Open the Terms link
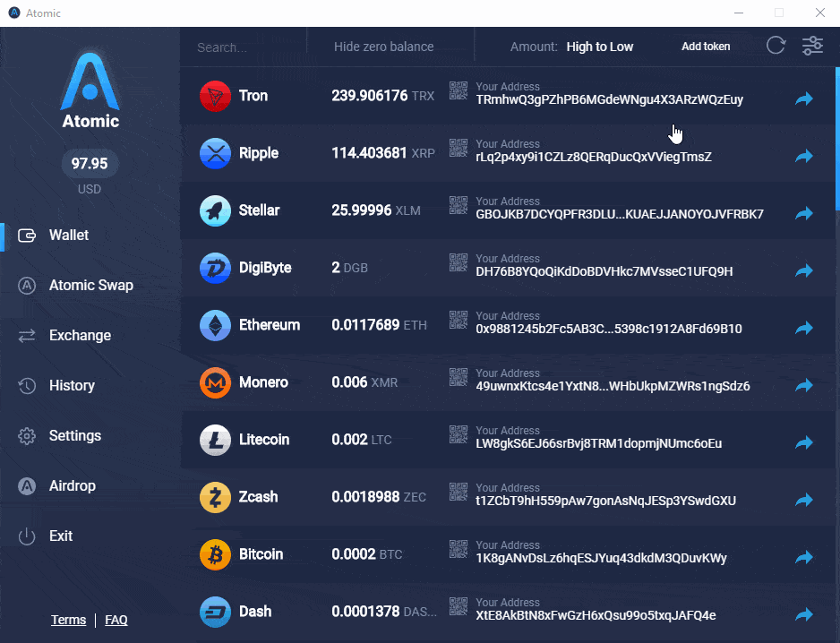The width and height of the screenshot is (840, 643). coord(69,620)
